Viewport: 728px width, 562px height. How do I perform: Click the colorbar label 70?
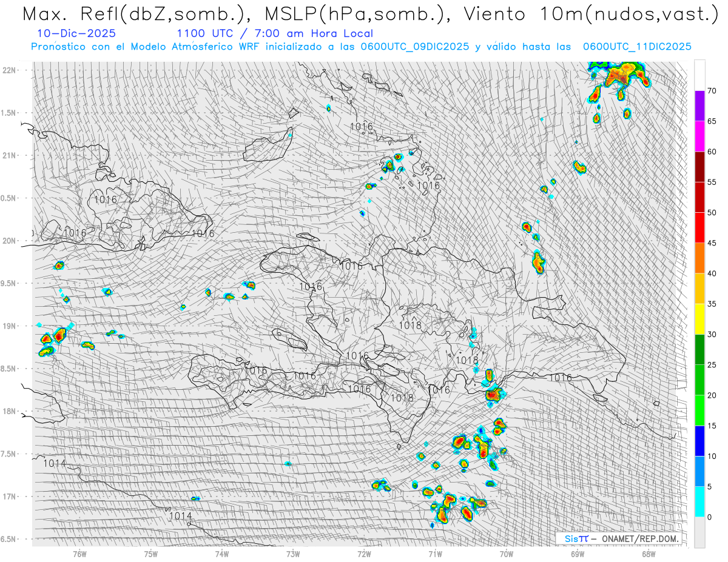click(x=712, y=91)
